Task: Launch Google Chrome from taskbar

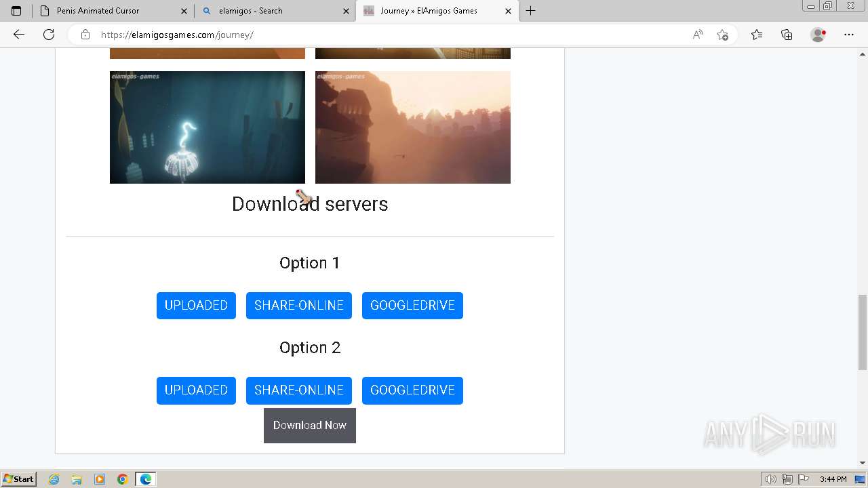Action: pyautogui.click(x=123, y=479)
